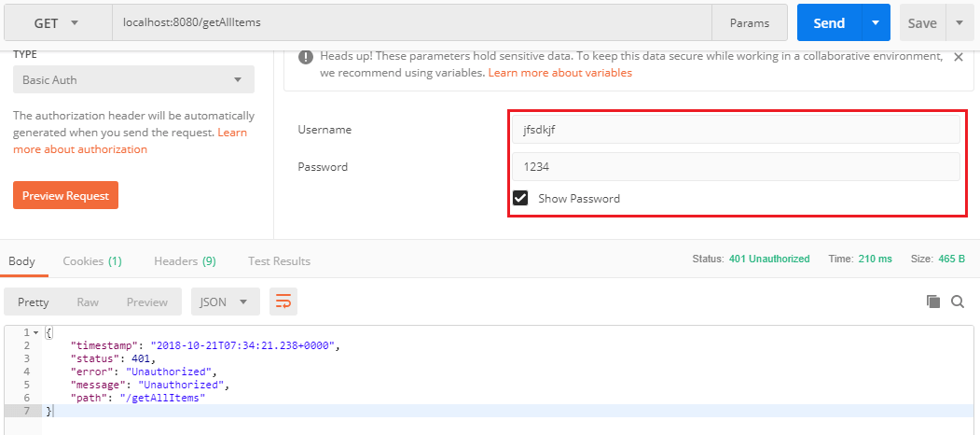Click the Preview Request button
980x435 pixels.
65,195
